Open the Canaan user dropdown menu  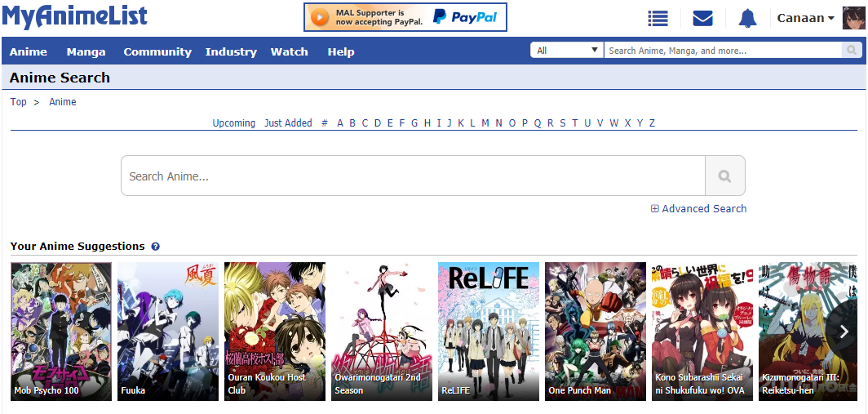pos(805,18)
